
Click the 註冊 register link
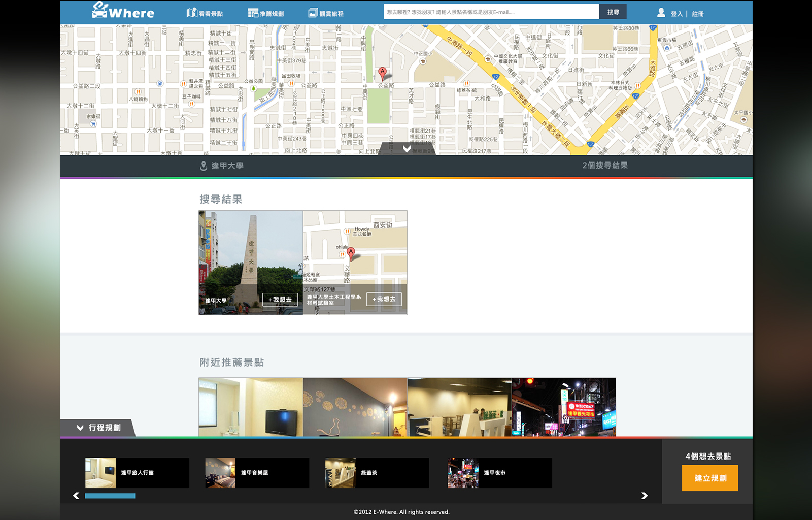698,14
